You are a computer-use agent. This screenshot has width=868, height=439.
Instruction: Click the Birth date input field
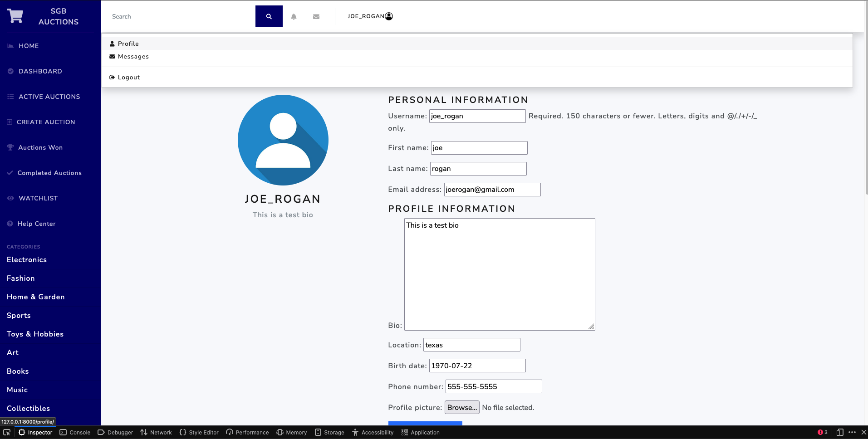[477, 366]
